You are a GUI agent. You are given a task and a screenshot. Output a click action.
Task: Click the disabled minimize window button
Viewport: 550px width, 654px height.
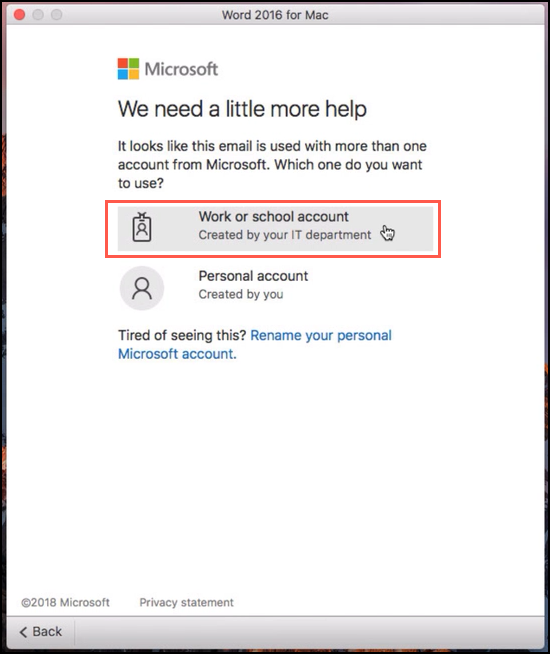38,15
